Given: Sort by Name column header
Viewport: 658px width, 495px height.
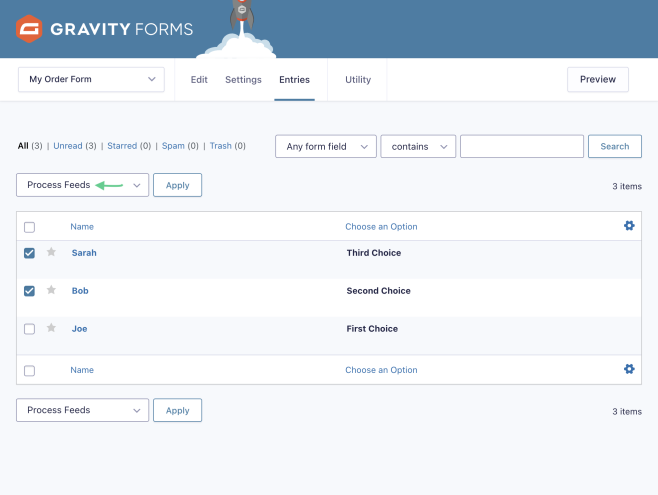Looking at the screenshot, I should (82, 227).
